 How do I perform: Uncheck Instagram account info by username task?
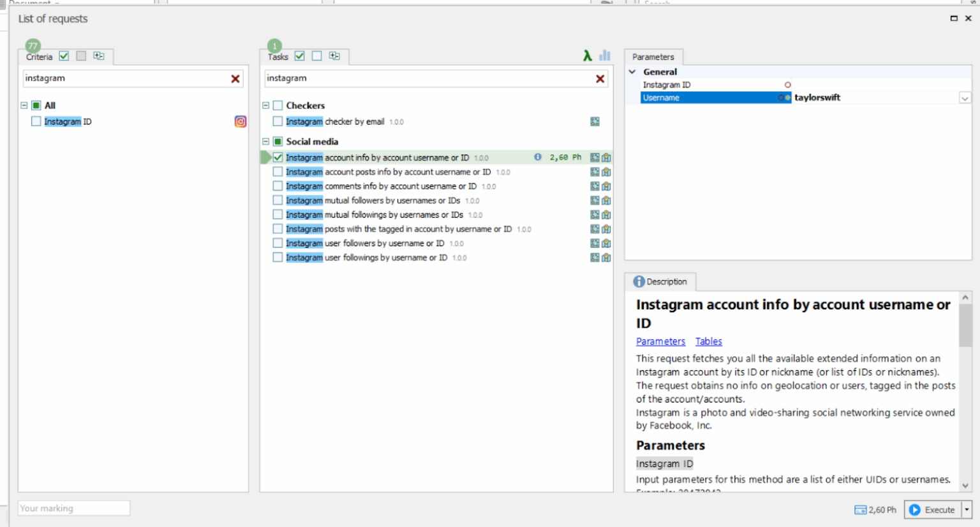tap(278, 158)
